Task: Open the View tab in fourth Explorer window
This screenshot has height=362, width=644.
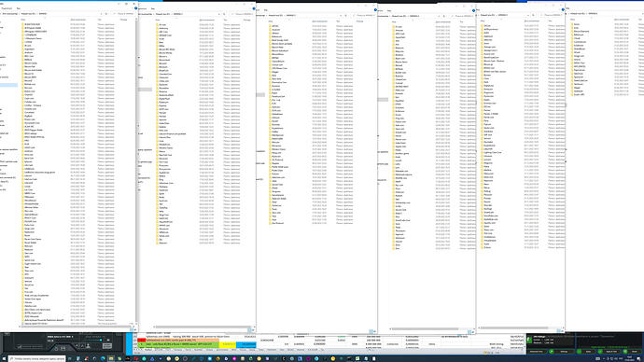Action: tap(389, 10)
